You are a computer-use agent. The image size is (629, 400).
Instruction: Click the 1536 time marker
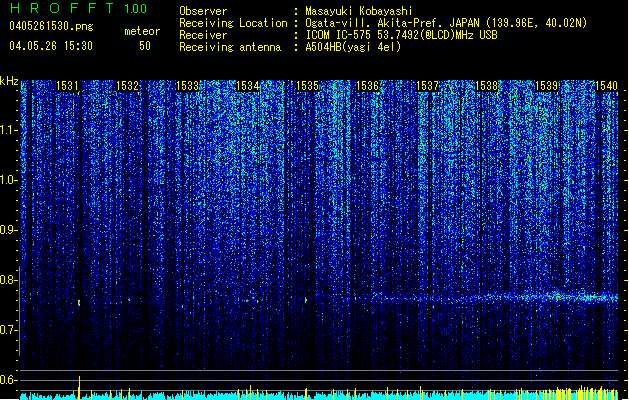coord(367,86)
